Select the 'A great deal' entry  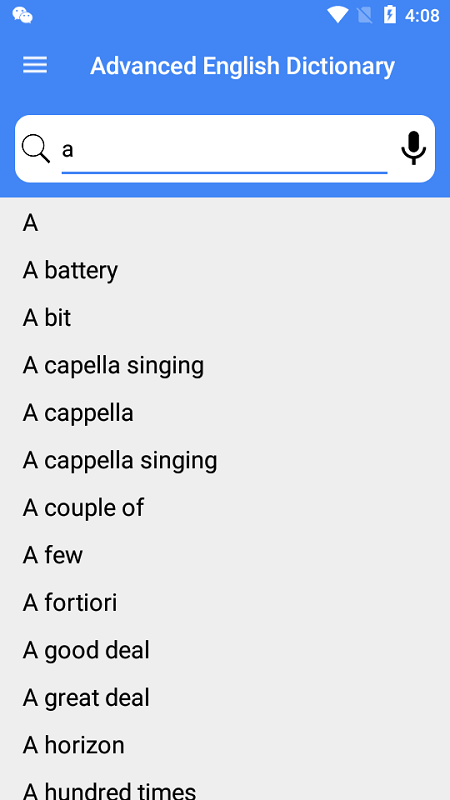tap(225, 697)
